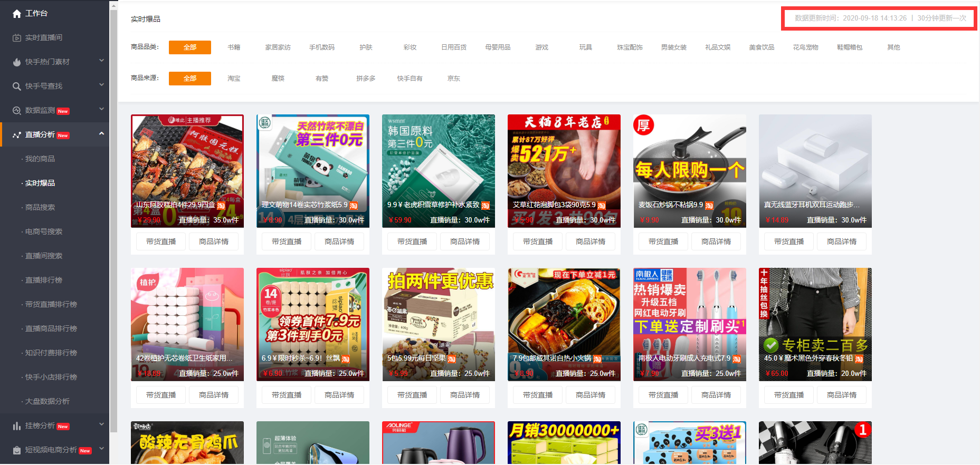The height and width of the screenshot is (465, 980).
Task: Open 直播商品排行榜 in sidebar
Action: (51, 329)
